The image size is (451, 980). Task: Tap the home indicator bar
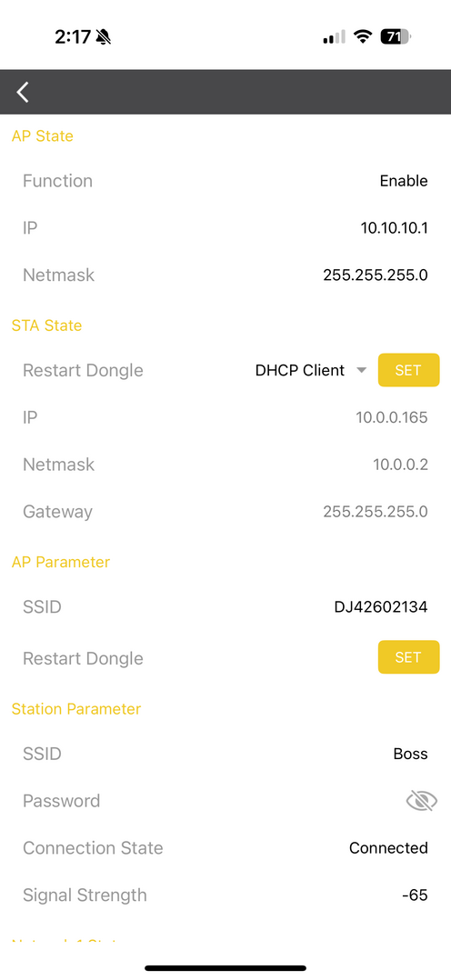[x=225, y=968]
